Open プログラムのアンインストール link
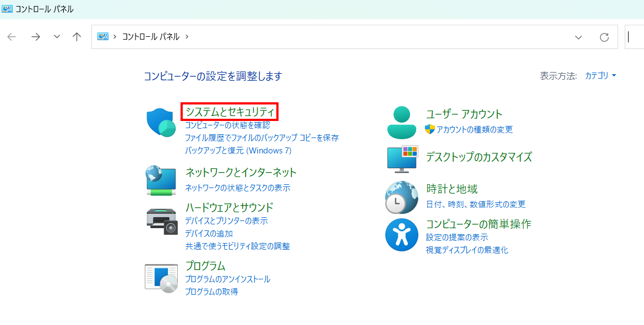This screenshot has width=644, height=325. click(x=227, y=279)
